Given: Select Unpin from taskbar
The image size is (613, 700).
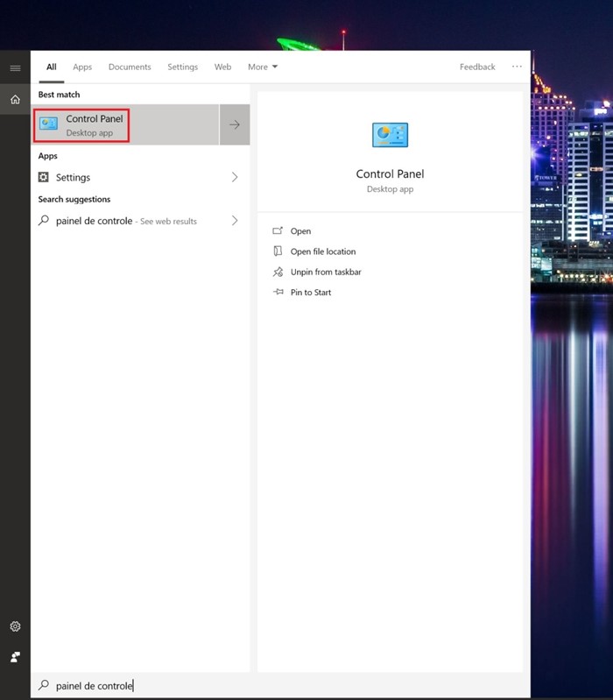Looking at the screenshot, I should click(325, 272).
